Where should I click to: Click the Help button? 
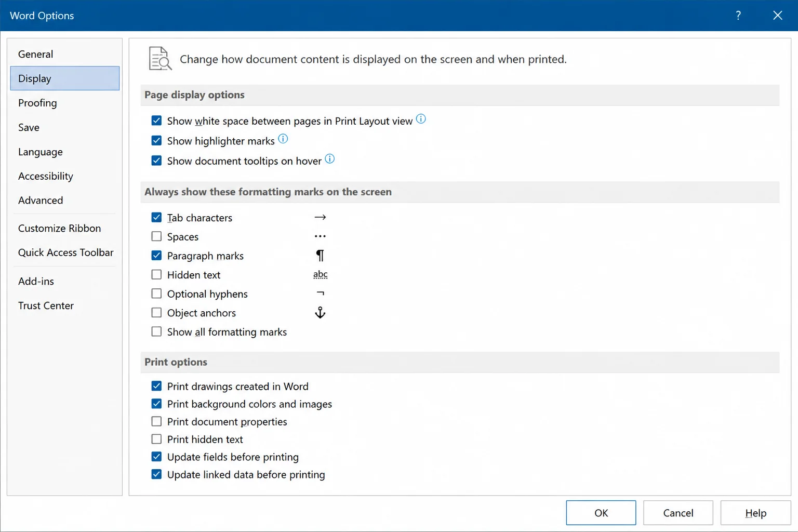(755, 513)
